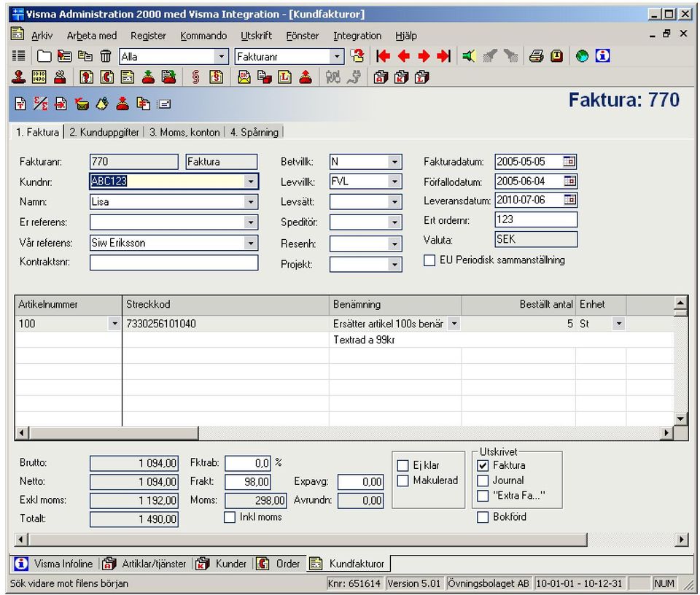Open customers register box icon K
Screen dimensions: 700x595
pyautogui.click(x=401, y=77)
